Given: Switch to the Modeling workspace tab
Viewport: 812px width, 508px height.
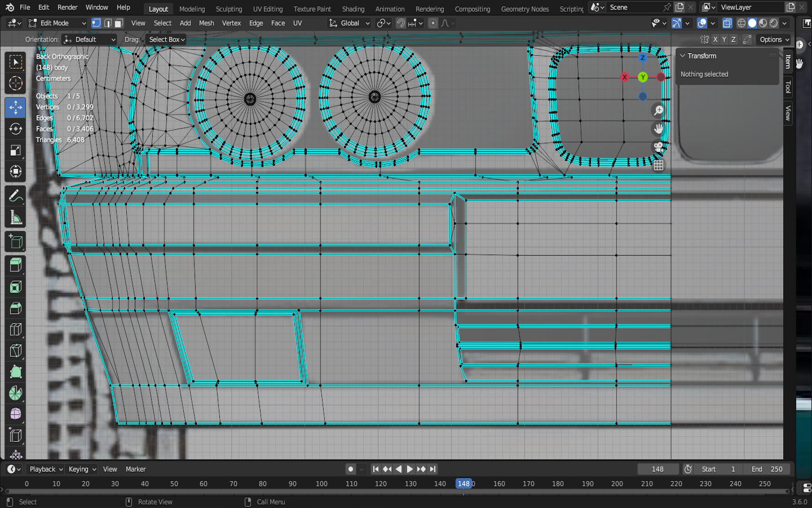Looking at the screenshot, I should point(192,9).
